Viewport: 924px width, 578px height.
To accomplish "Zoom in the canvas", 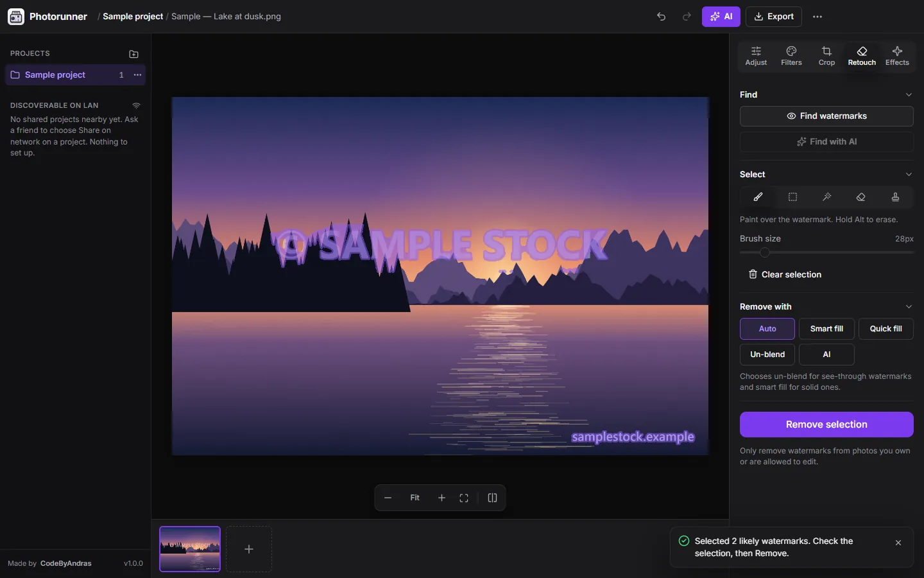I will coord(441,498).
